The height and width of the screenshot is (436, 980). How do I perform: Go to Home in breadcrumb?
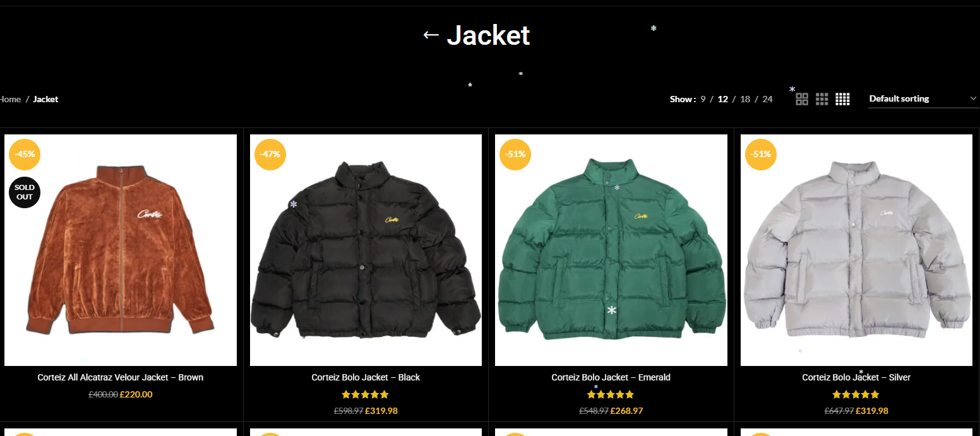[x=10, y=99]
